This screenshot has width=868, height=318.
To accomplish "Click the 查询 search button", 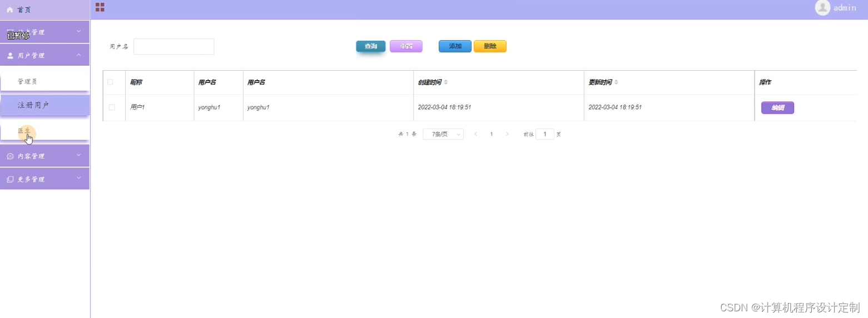I will [x=371, y=46].
